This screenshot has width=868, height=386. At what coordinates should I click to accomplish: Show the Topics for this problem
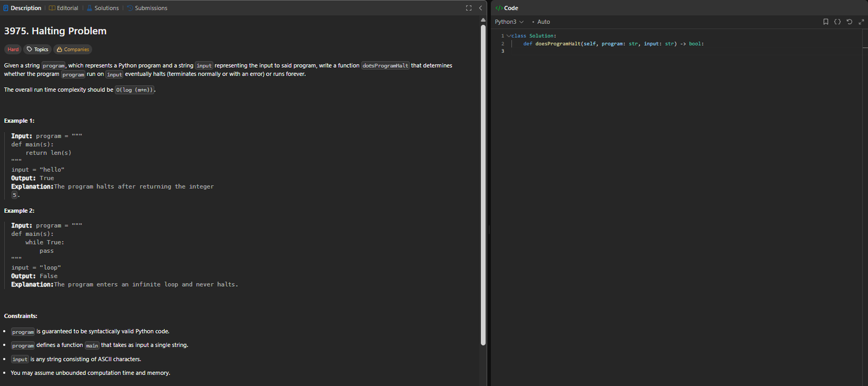37,49
